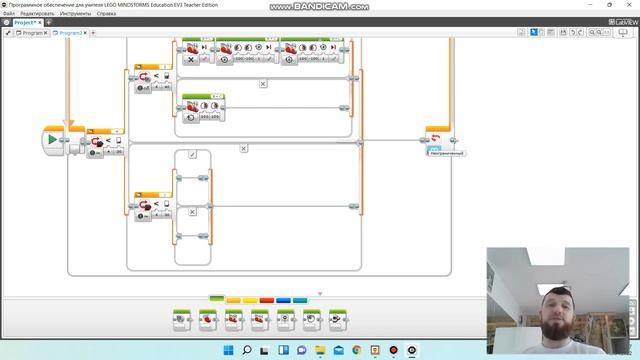Open the mode selector of the main switch block

(95, 153)
